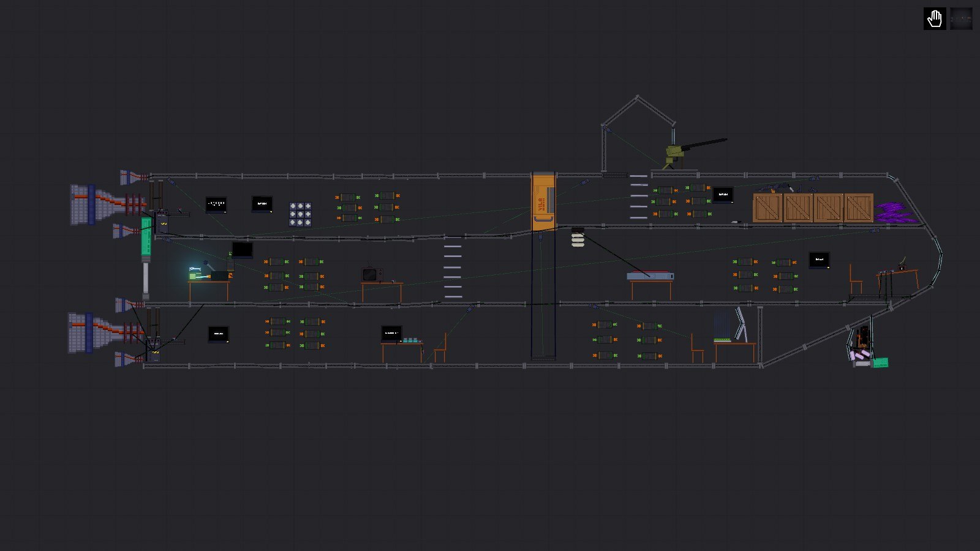
Task: Click the purple crystal pile
Action: tap(895, 212)
